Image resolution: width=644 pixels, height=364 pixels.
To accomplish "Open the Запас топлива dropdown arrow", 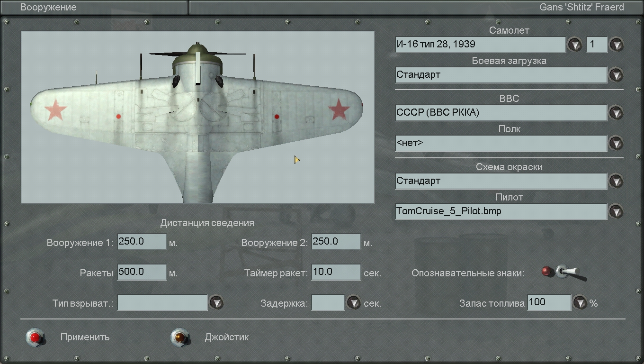I will (x=580, y=302).
